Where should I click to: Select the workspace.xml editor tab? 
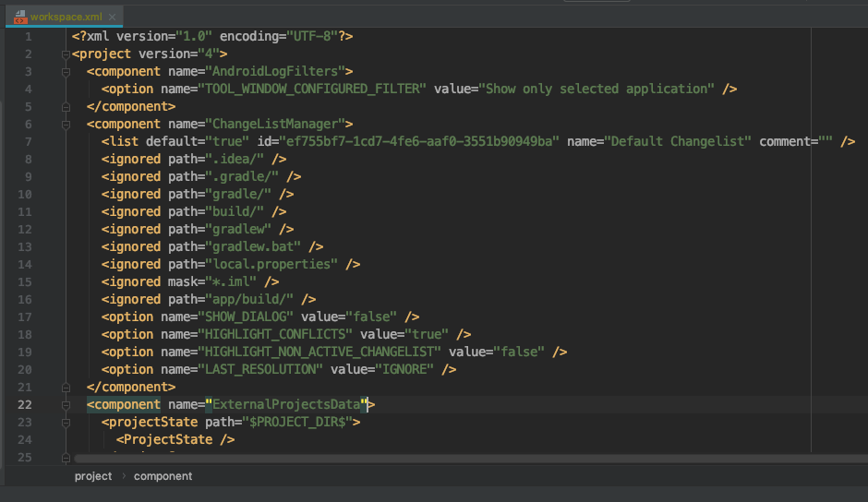click(65, 17)
